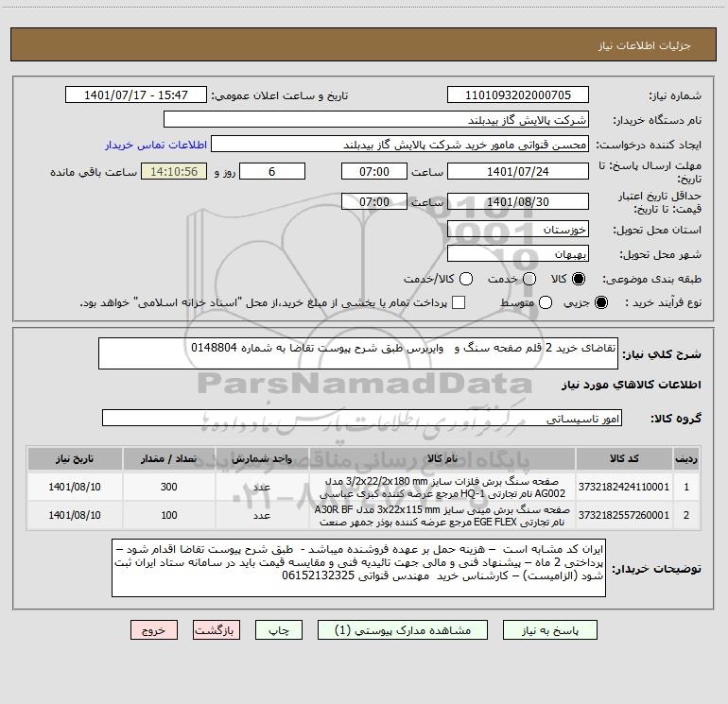Click remaining time field 14:10:56
Viewport: 728px width, 704px height.
pos(174,171)
